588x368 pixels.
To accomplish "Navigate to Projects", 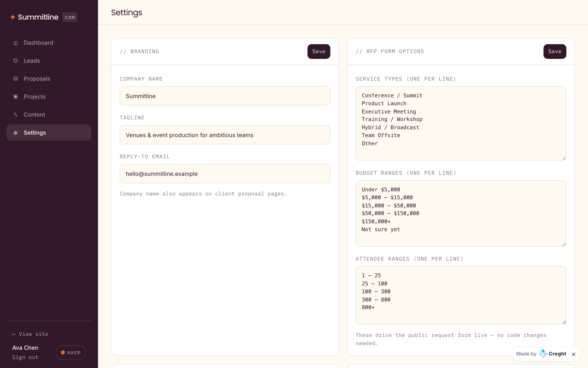I will point(49,97).
